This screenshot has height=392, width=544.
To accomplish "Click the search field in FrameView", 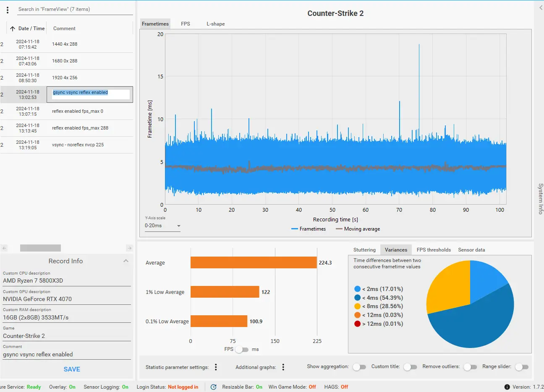I will click(75, 9).
